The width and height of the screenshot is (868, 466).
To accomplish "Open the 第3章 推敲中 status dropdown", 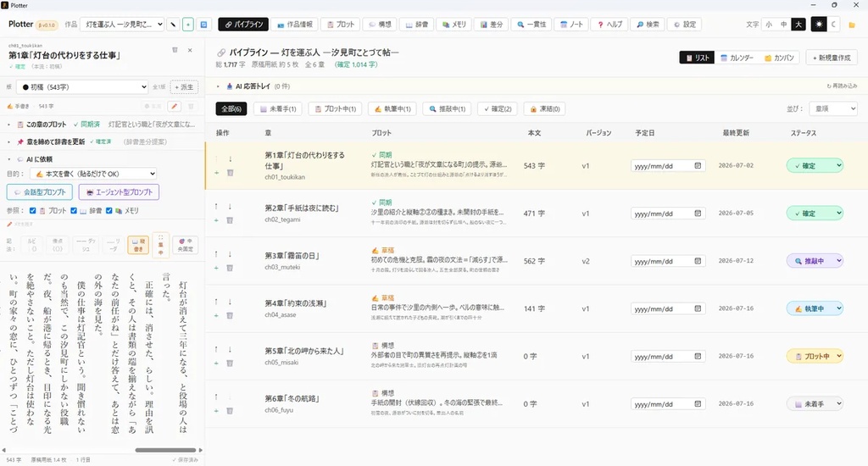I will pyautogui.click(x=815, y=261).
